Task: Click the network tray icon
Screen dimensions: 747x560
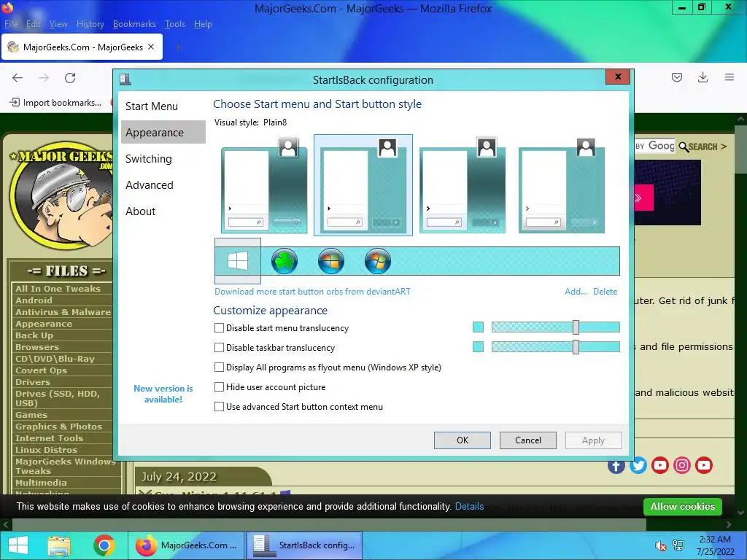Action: point(678,545)
